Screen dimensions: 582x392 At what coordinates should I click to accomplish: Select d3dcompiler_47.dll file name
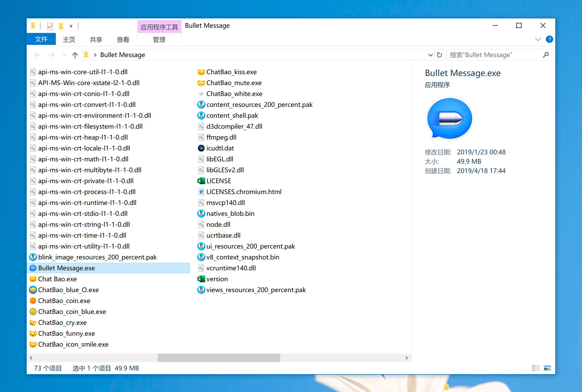click(x=234, y=126)
